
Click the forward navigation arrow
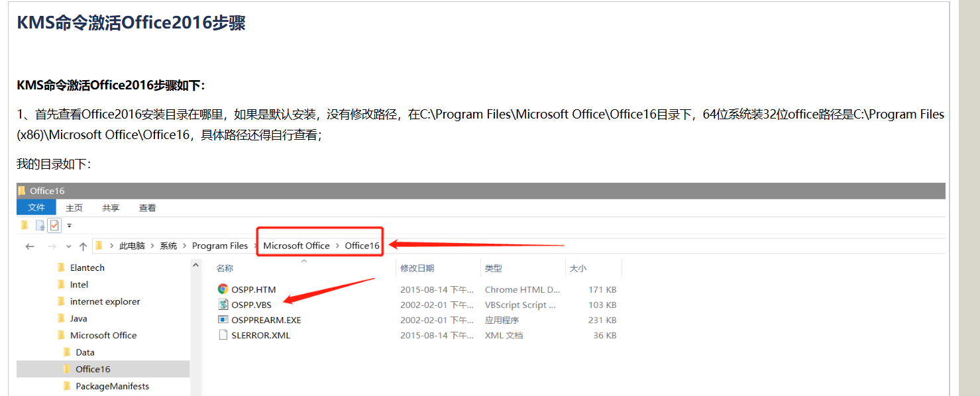52,246
